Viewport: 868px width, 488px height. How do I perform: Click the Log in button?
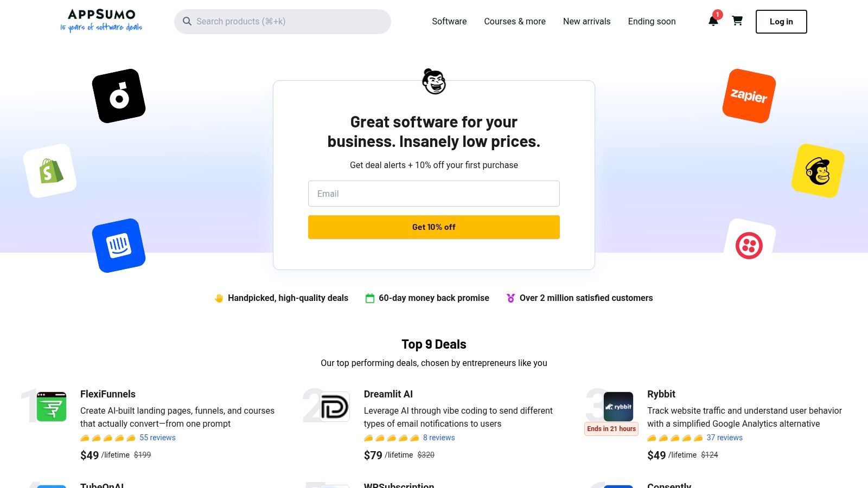coord(781,21)
